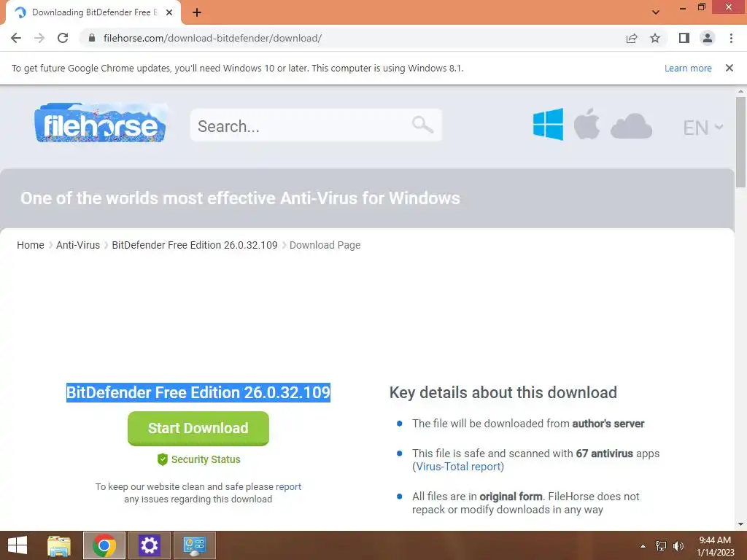Choose the Windows platform icon
This screenshot has width=747, height=560.
(548, 124)
